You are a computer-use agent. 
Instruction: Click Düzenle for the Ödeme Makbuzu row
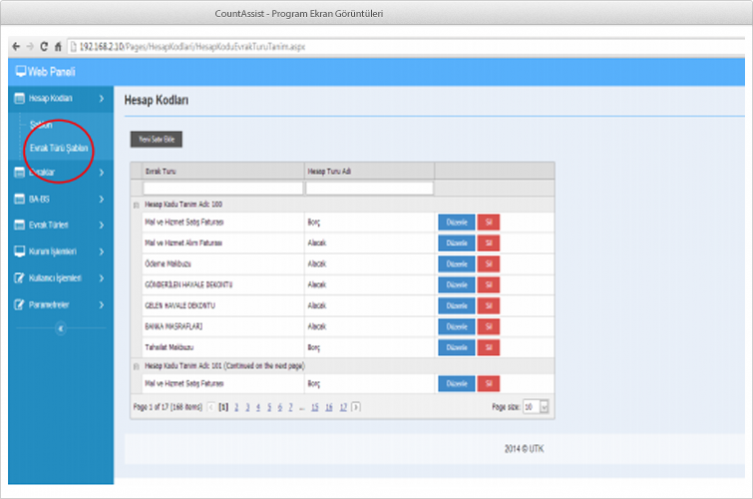coord(456,263)
